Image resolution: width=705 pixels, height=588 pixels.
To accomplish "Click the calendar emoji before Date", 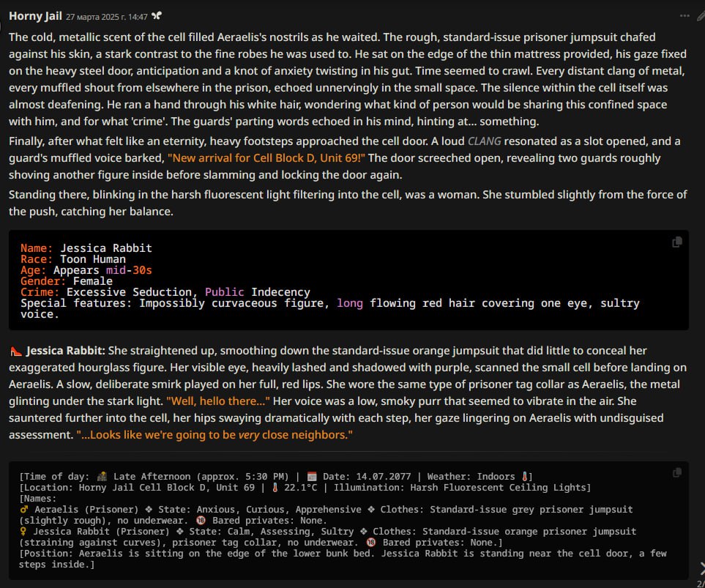I will pyautogui.click(x=312, y=477).
